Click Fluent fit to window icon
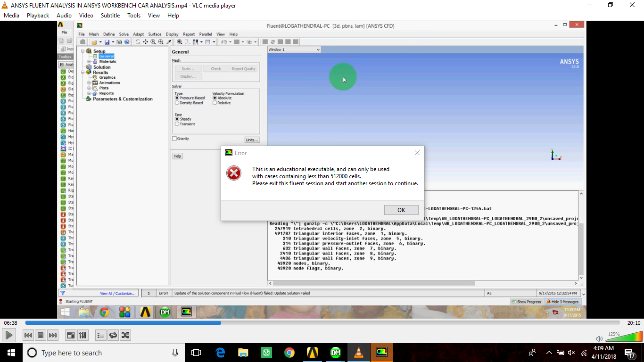The height and width of the screenshot is (362, 644). pos(180,42)
